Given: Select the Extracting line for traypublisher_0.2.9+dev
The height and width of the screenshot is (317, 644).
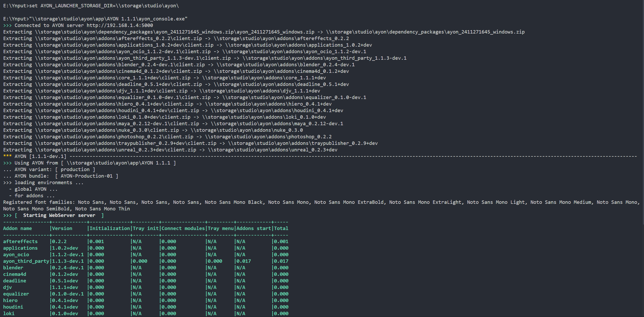Looking at the screenshot, I should (x=190, y=143).
